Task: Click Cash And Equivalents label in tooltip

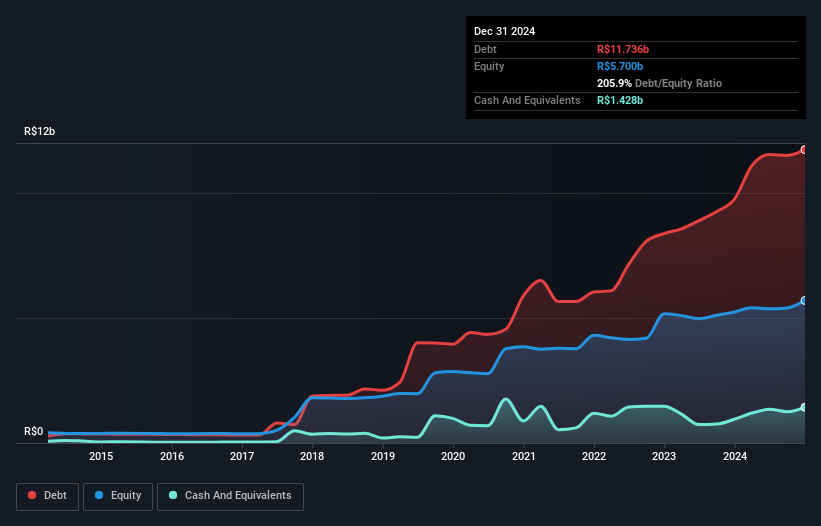Action: click(x=527, y=100)
